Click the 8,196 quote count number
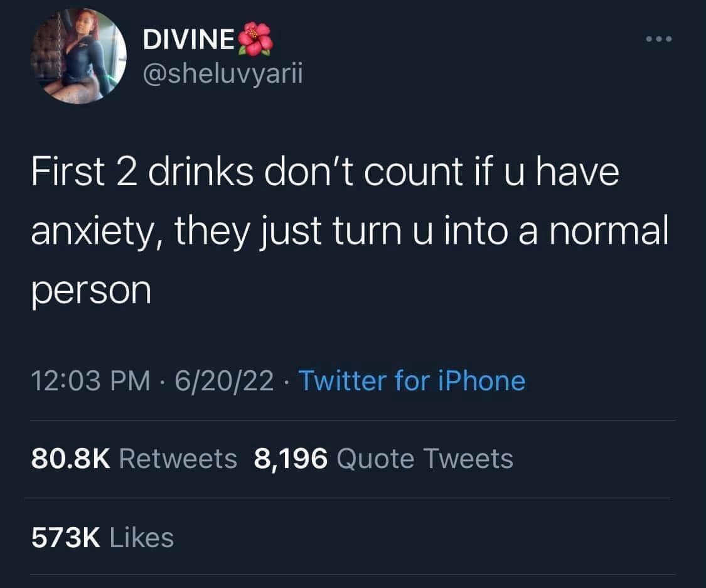 click(291, 459)
